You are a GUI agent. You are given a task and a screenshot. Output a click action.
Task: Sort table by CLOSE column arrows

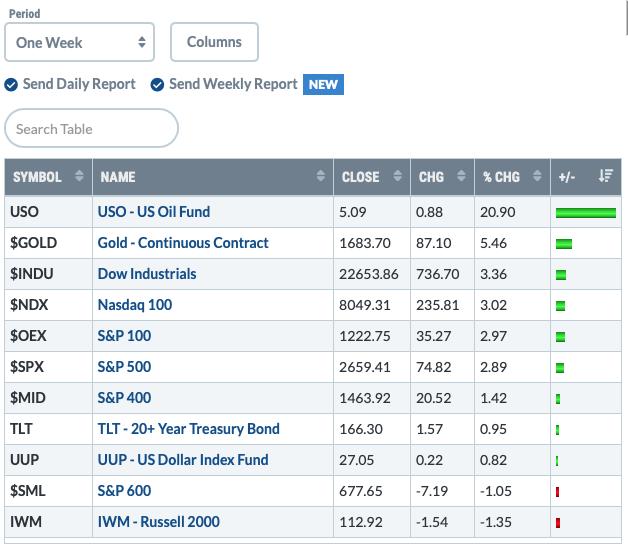[x=397, y=176]
